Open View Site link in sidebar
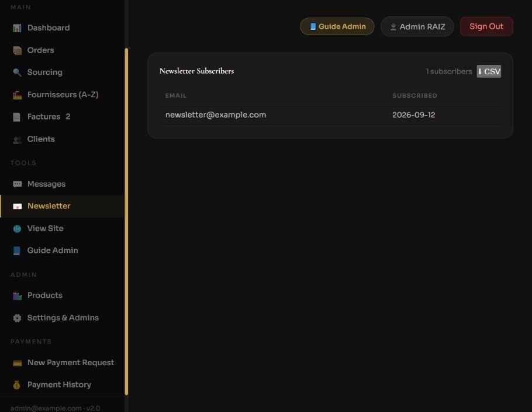532x412 pixels. pyautogui.click(x=63, y=229)
